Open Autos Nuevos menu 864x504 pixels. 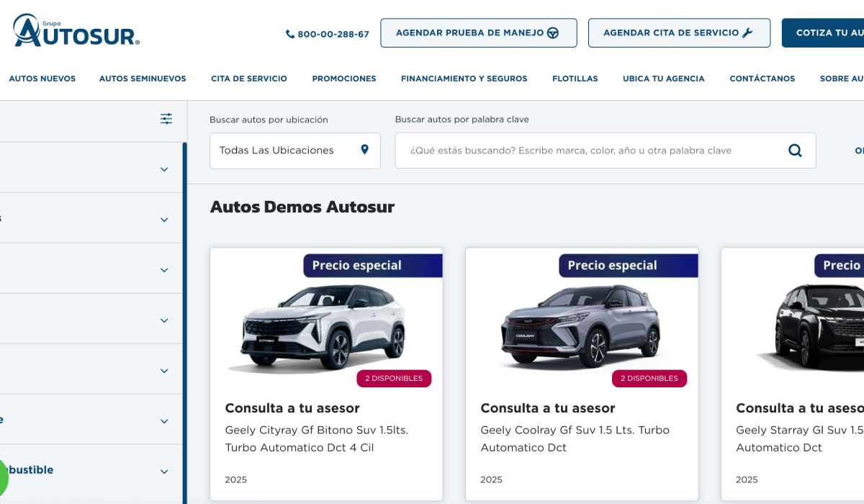coord(42,78)
